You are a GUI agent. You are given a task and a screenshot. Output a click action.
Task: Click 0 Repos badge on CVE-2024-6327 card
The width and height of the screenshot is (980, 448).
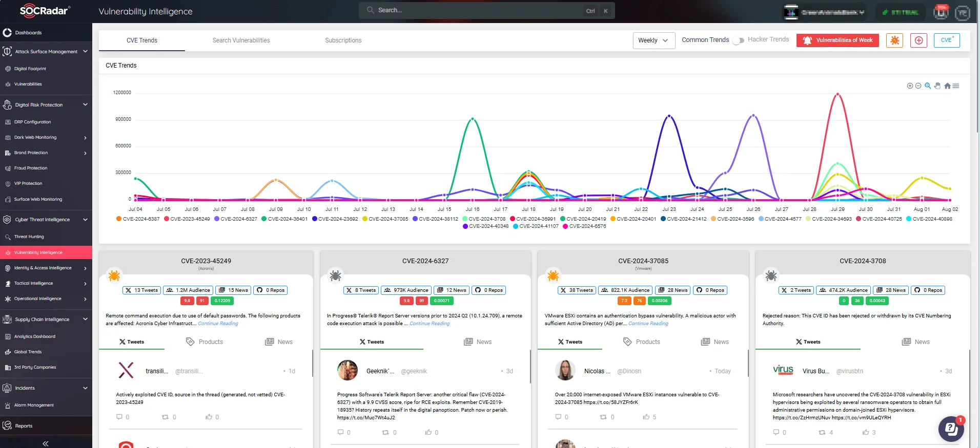(x=488, y=290)
